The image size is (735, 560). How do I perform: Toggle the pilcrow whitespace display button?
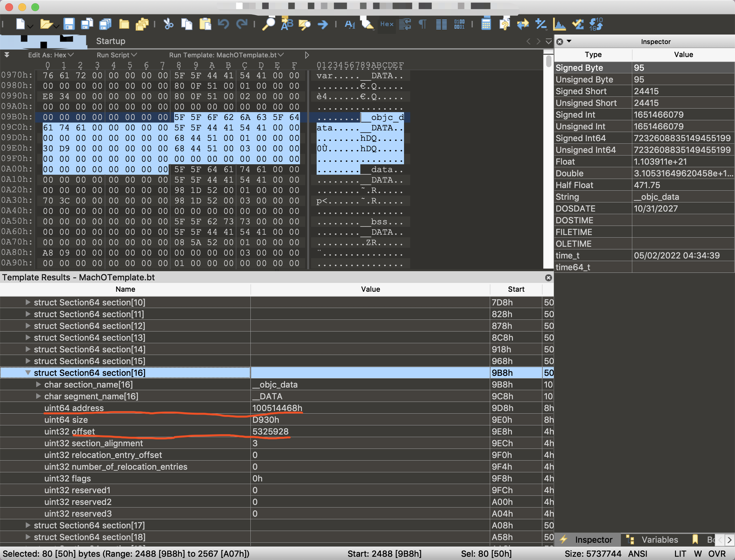pos(423,24)
